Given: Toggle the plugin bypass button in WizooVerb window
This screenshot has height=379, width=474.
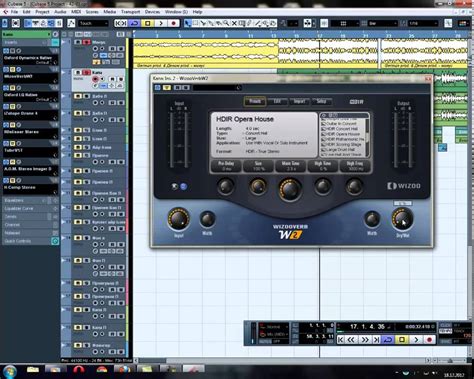Looking at the screenshot, I should (157, 88).
